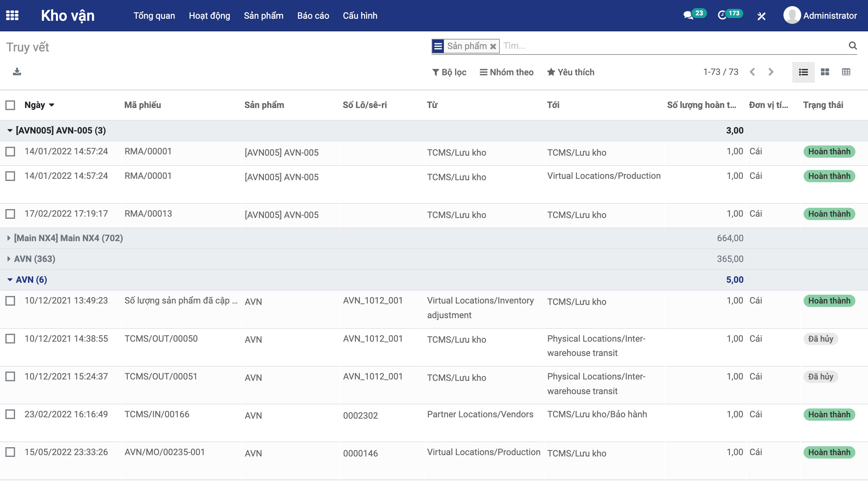Sort by Đơn vị tí... column

coord(768,105)
